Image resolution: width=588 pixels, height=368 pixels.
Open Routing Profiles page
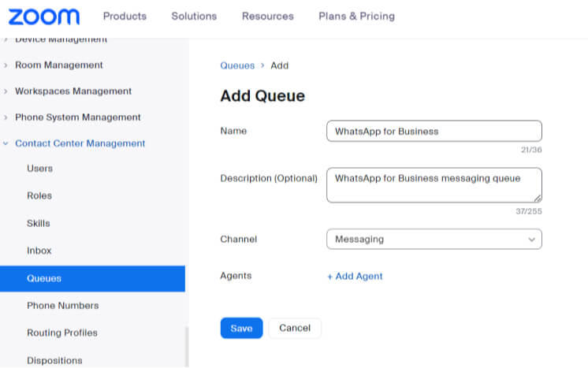[62, 333]
